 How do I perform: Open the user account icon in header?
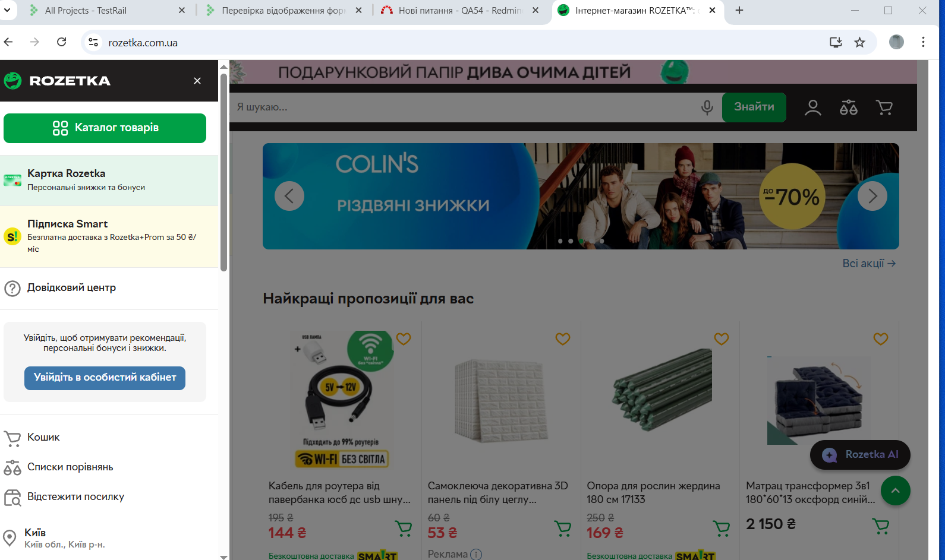pos(812,107)
